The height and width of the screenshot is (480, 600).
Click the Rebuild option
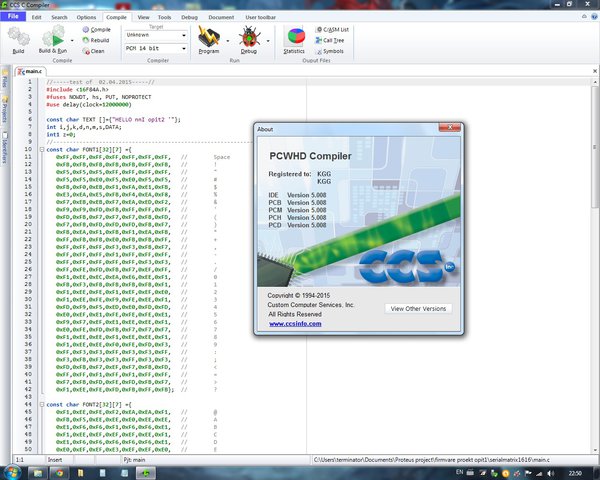point(96,40)
